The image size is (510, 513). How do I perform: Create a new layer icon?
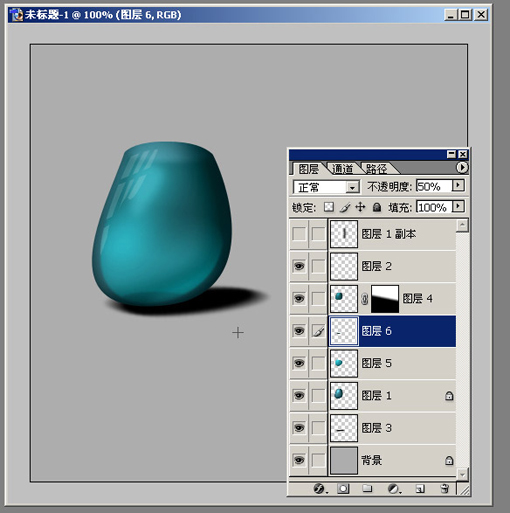[x=420, y=489]
